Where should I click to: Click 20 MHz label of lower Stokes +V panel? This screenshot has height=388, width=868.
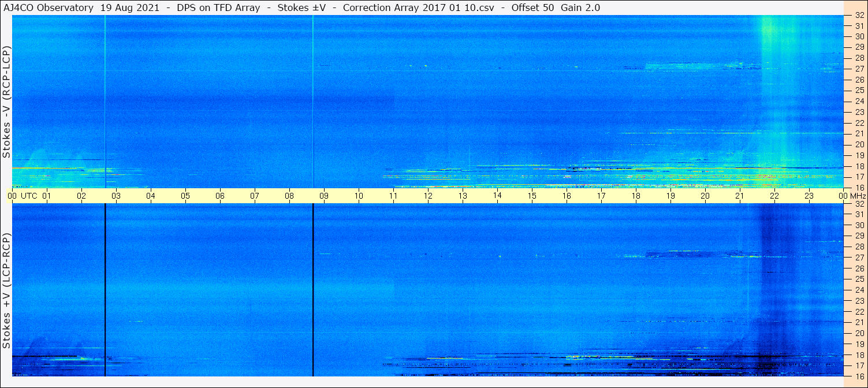[859, 333]
